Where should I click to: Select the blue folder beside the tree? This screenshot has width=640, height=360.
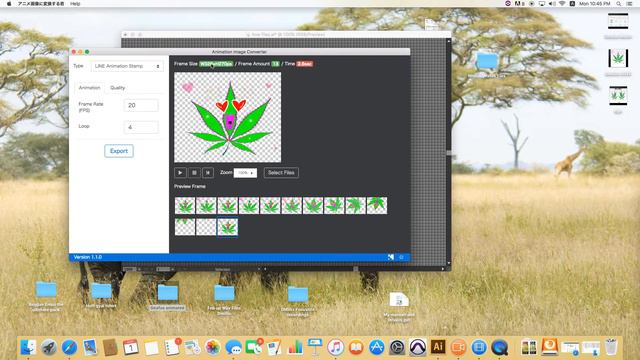(487, 61)
